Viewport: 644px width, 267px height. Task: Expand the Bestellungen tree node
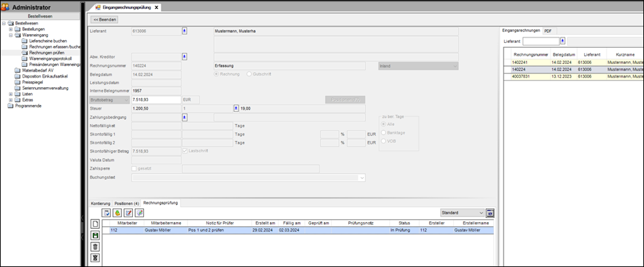(11, 29)
